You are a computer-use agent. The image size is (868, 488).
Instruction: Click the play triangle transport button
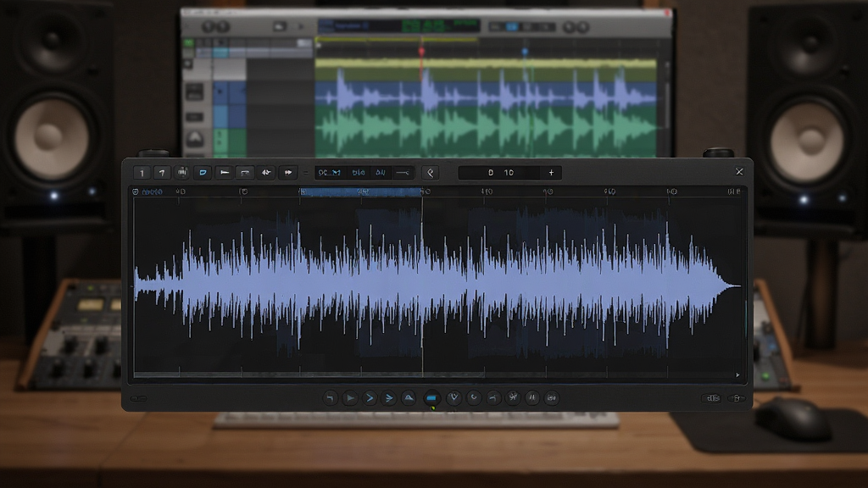350,398
